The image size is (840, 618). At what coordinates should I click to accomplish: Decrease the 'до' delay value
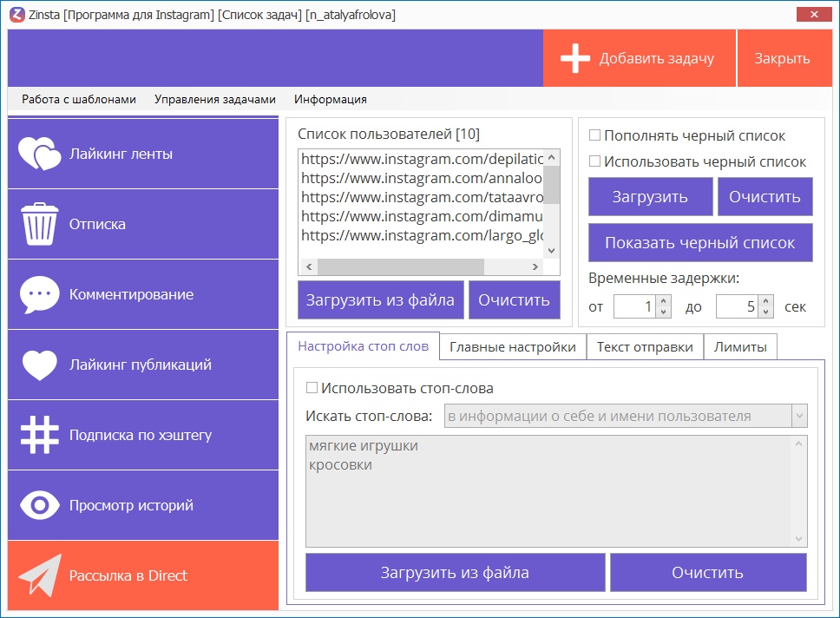click(766, 312)
